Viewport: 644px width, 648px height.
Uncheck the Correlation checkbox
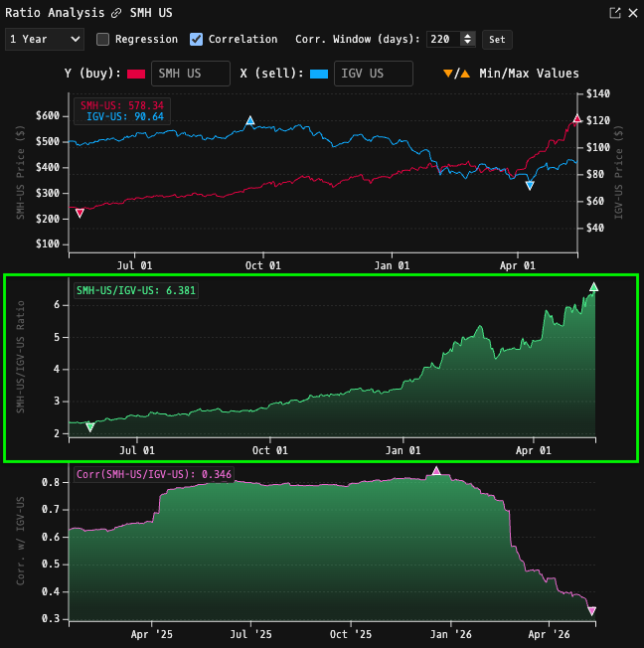(196, 40)
